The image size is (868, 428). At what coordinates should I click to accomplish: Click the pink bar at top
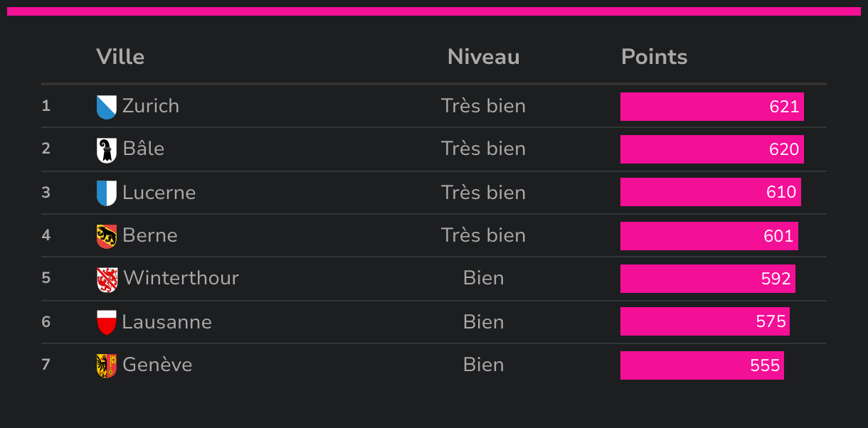click(434, 11)
